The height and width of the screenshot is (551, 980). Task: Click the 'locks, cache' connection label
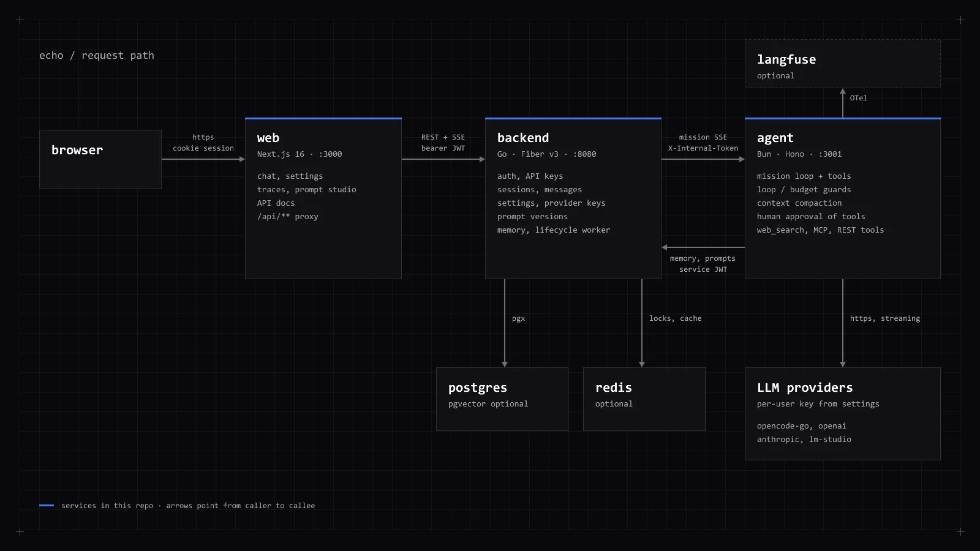676,318
